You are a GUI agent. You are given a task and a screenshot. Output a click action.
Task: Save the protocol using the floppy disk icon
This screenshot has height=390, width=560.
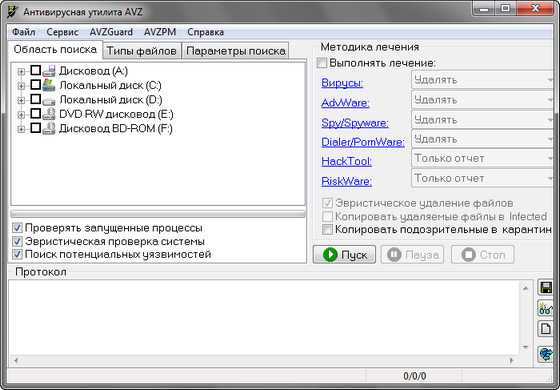546,288
